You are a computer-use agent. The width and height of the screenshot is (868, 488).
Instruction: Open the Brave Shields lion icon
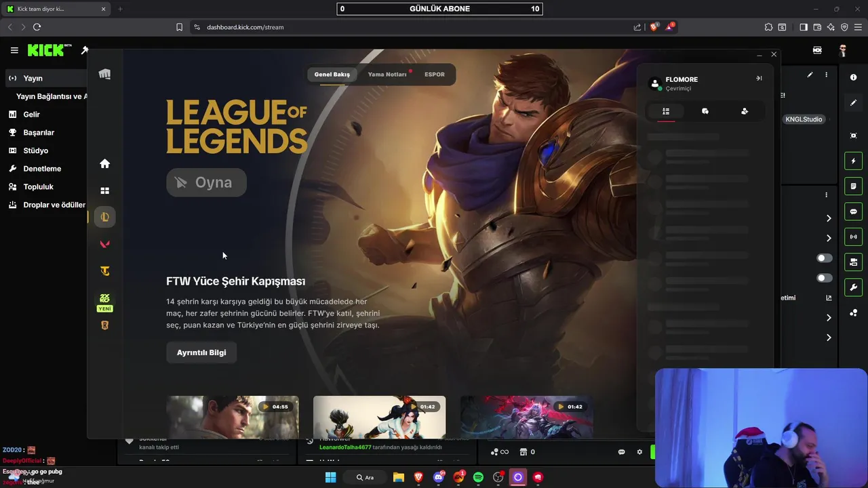[x=654, y=27]
